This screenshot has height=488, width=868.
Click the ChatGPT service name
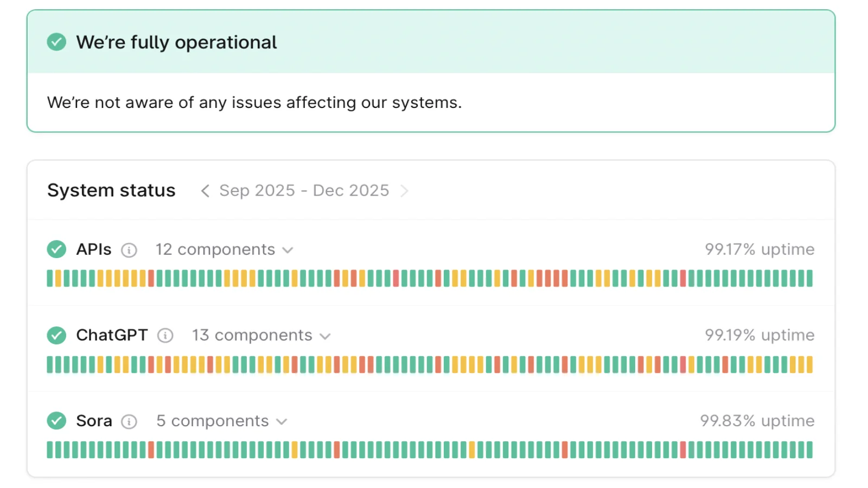click(x=111, y=335)
